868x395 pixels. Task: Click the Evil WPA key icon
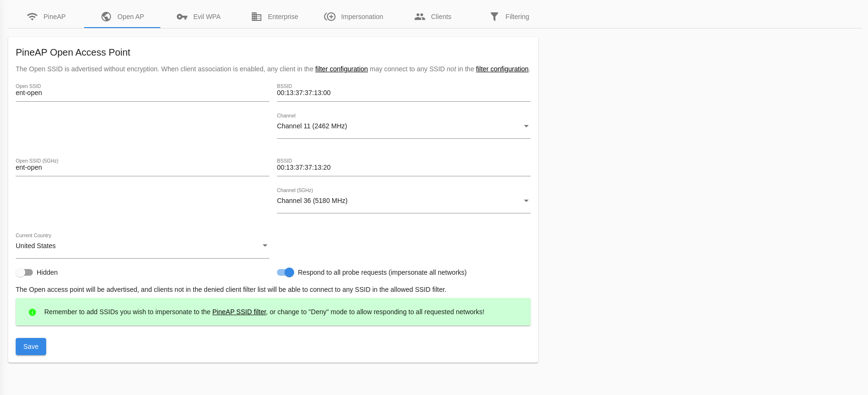pos(182,17)
